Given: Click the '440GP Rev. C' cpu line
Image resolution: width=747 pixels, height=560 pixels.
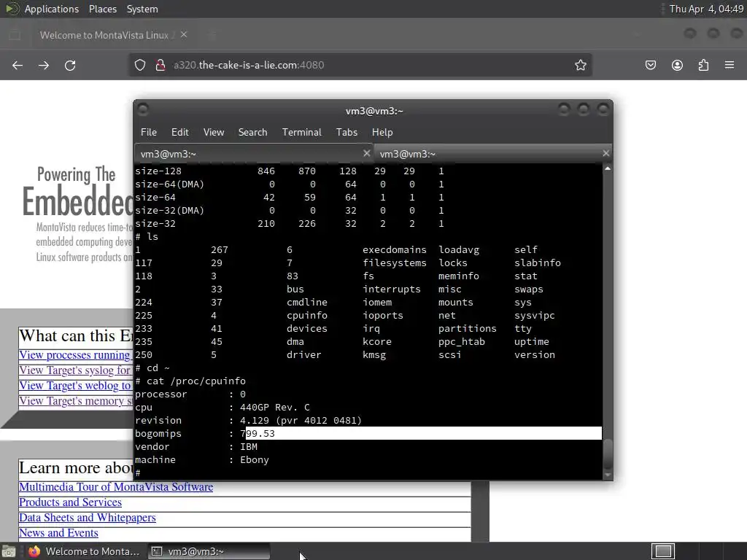Looking at the screenshot, I should (x=222, y=407).
